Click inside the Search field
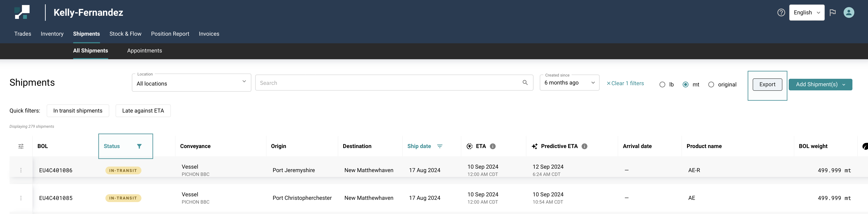This screenshot has width=868, height=214. click(388, 83)
